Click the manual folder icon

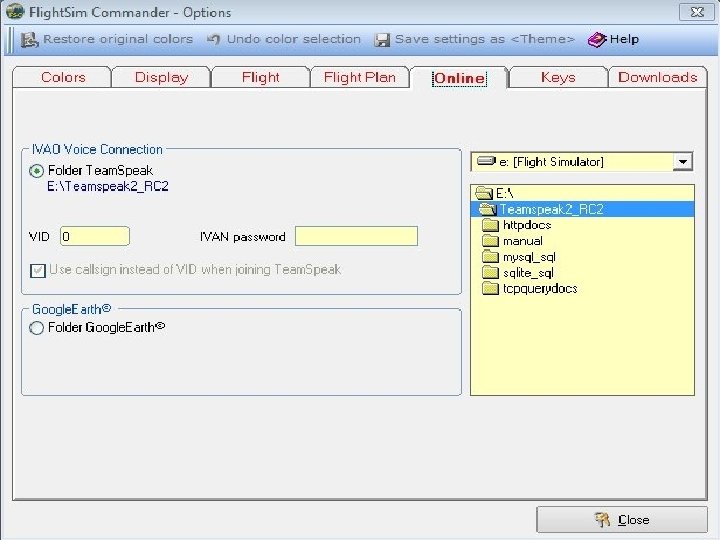[x=490, y=241]
